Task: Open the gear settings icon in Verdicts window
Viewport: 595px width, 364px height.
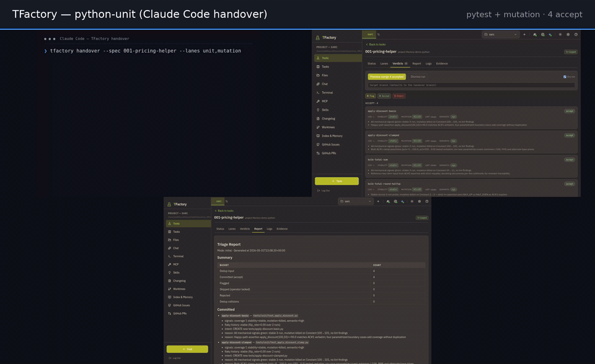Action: [568, 35]
